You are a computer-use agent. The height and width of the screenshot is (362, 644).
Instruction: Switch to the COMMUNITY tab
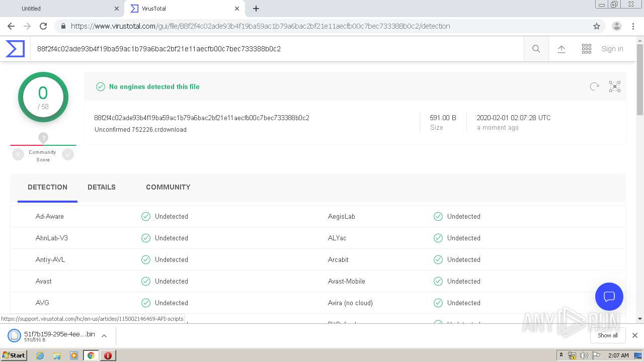(168, 187)
